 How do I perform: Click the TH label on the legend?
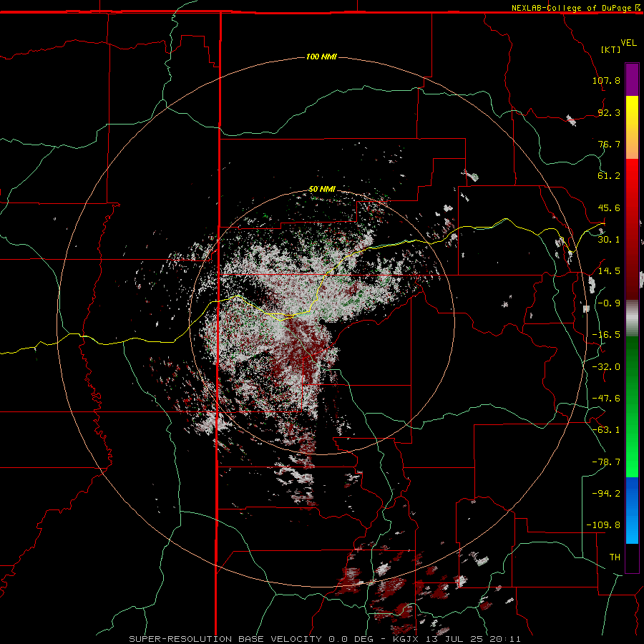tap(615, 557)
